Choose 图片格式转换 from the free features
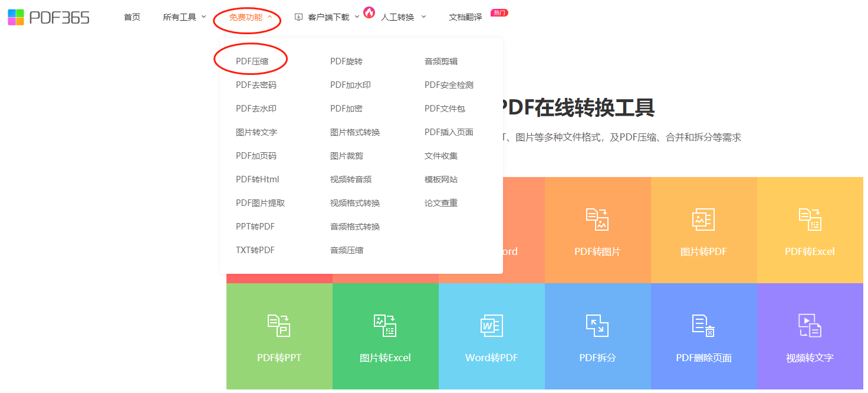This screenshot has height=393, width=868. (355, 132)
